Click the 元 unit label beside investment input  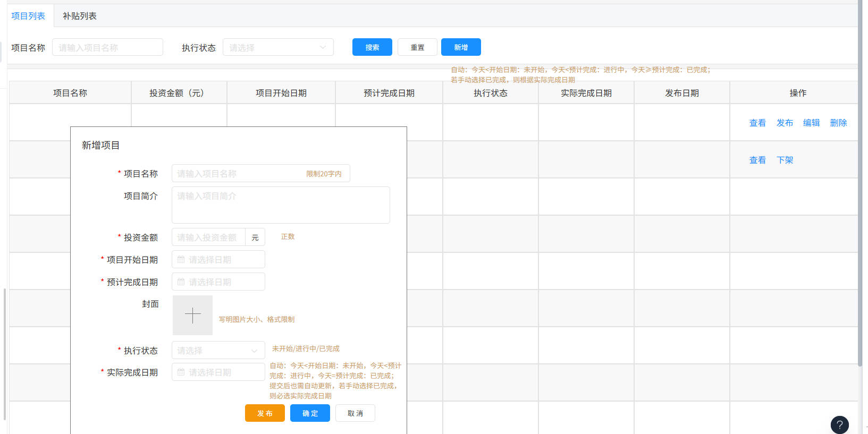point(255,237)
